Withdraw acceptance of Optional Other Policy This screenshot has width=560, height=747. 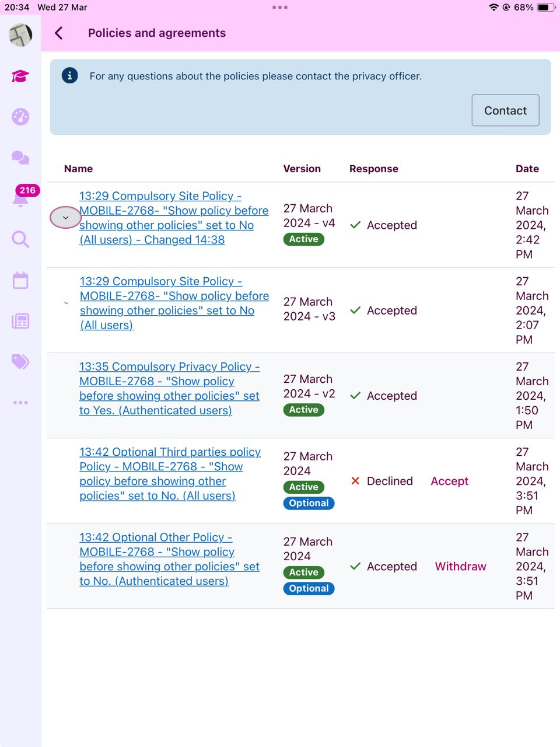pyautogui.click(x=460, y=566)
